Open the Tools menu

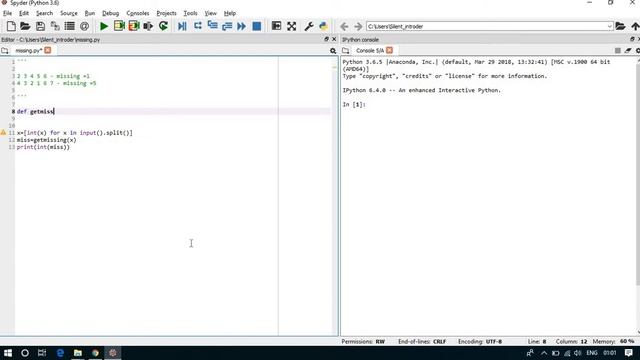[190, 13]
